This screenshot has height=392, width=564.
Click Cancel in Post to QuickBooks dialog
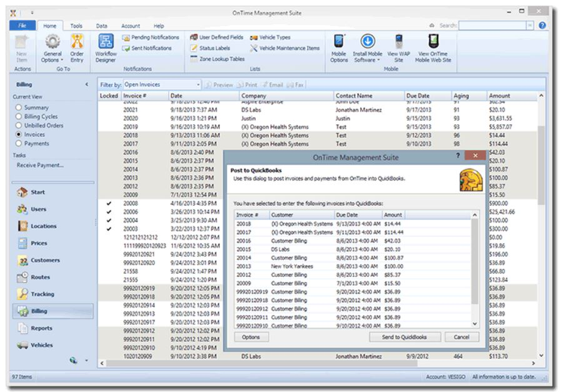point(461,338)
